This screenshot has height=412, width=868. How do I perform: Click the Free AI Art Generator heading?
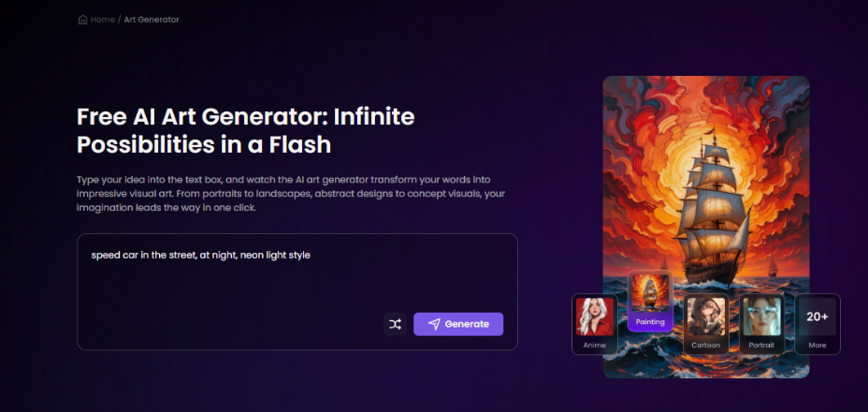(x=245, y=131)
